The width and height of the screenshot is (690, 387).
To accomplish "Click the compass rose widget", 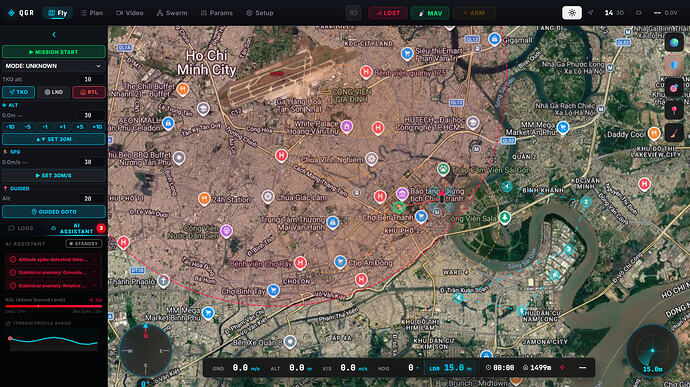I will point(146,350).
